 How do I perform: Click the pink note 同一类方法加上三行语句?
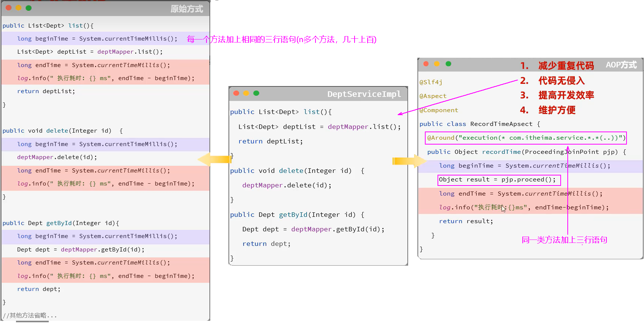[564, 240]
